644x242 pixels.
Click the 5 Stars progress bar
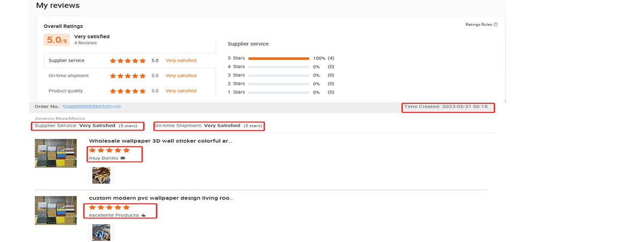pos(279,58)
